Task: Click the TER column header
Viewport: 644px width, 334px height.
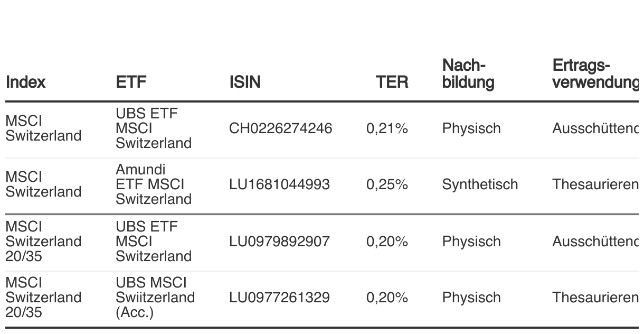Action: point(392,82)
